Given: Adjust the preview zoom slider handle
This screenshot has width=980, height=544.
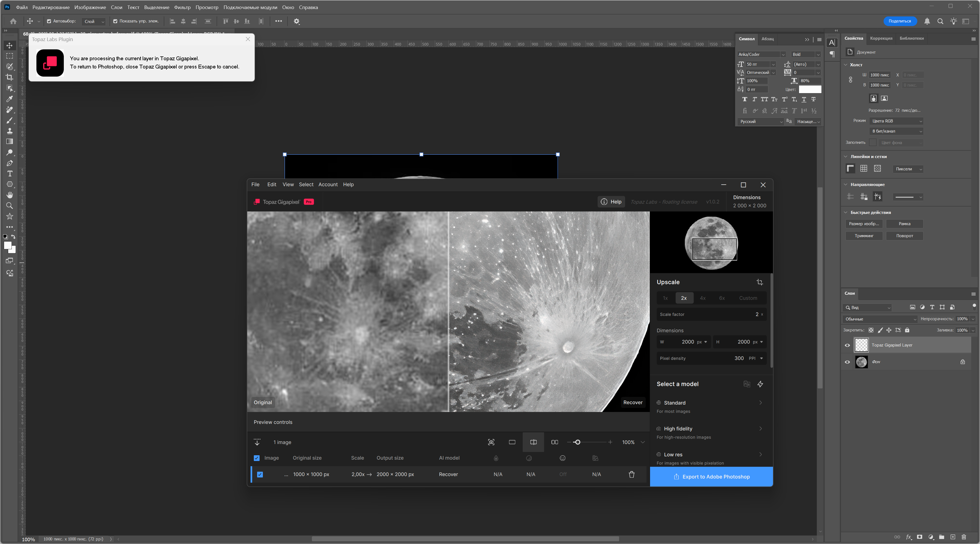Looking at the screenshot, I should pyautogui.click(x=577, y=442).
